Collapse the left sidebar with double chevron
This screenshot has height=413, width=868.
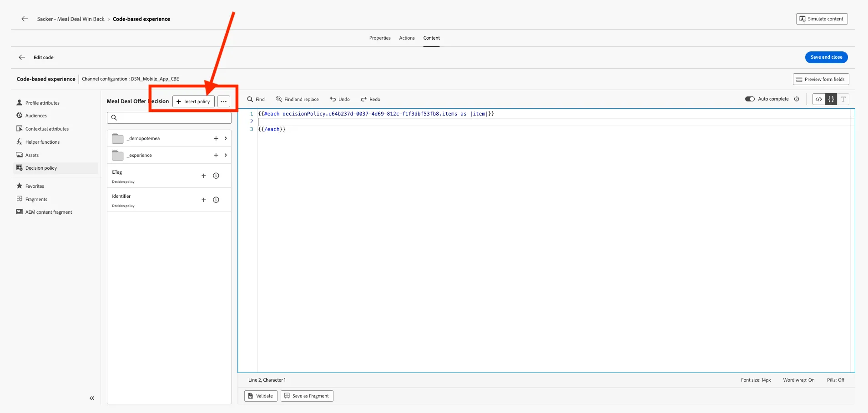[92, 398]
